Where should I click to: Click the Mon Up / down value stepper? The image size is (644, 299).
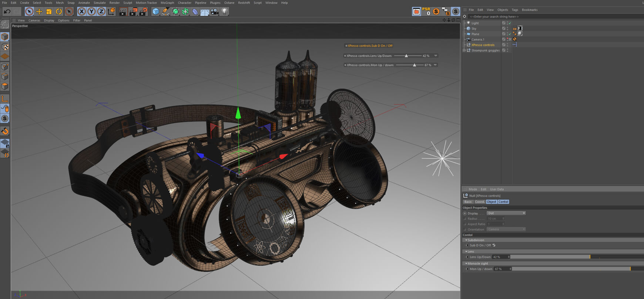tap(510, 269)
